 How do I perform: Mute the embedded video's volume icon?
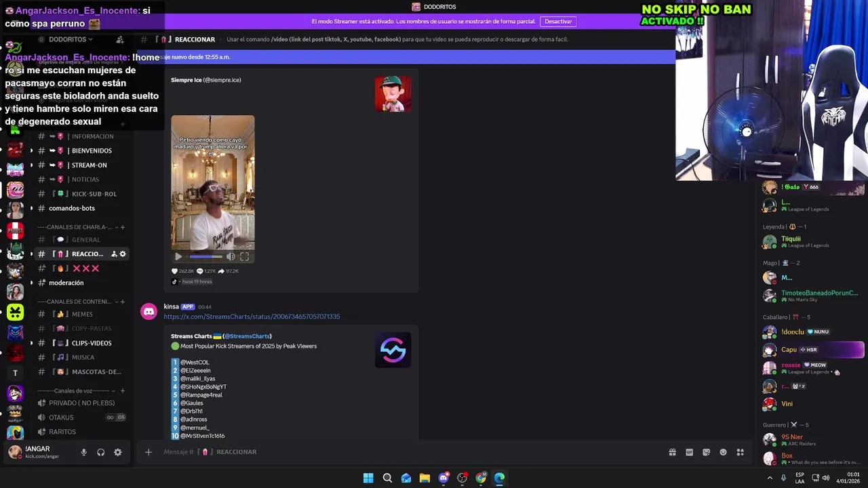[x=231, y=257]
